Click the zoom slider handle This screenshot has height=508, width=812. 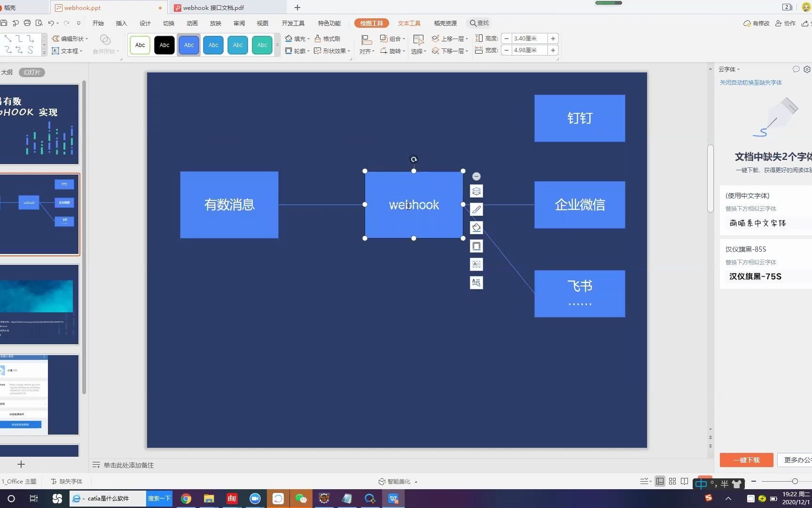tap(795, 481)
